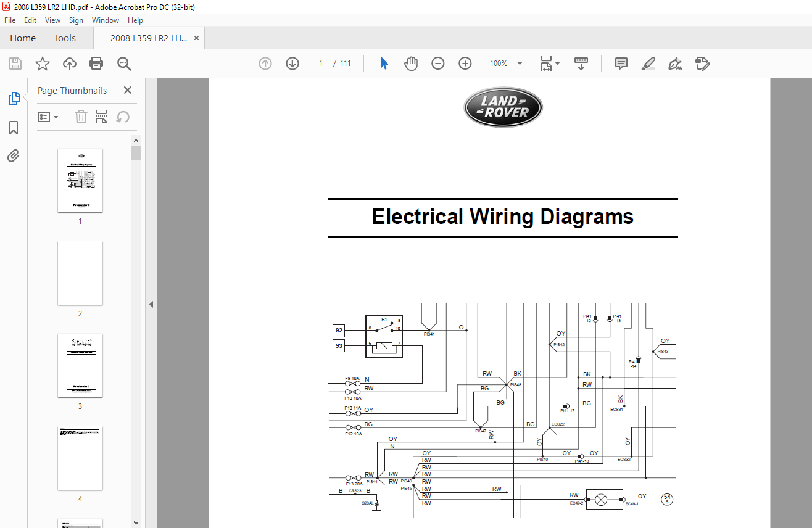Activate the Hand pan tool
This screenshot has height=528, width=812.
411,64
